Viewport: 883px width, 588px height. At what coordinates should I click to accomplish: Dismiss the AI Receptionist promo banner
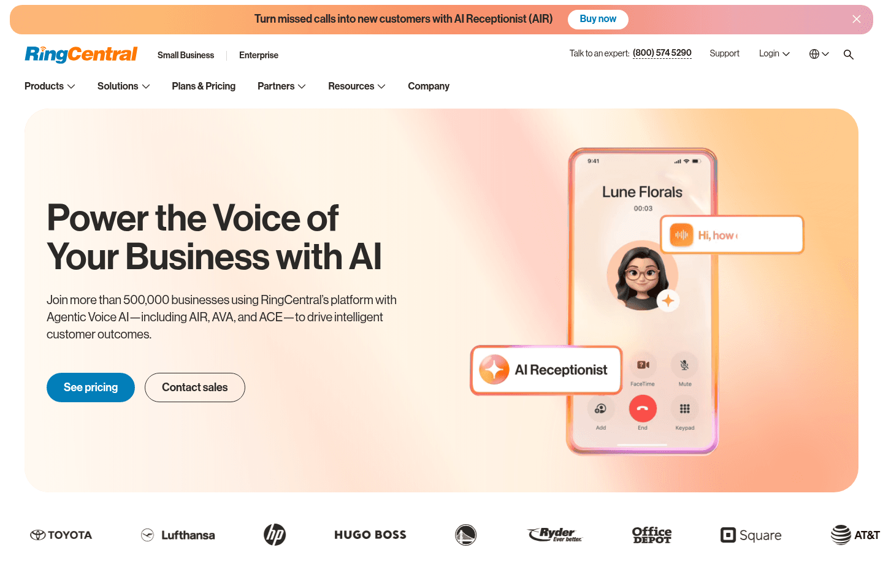pyautogui.click(x=857, y=19)
